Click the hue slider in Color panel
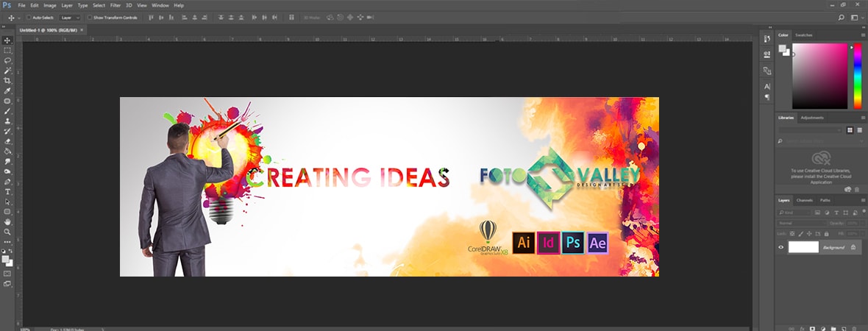 [858, 76]
